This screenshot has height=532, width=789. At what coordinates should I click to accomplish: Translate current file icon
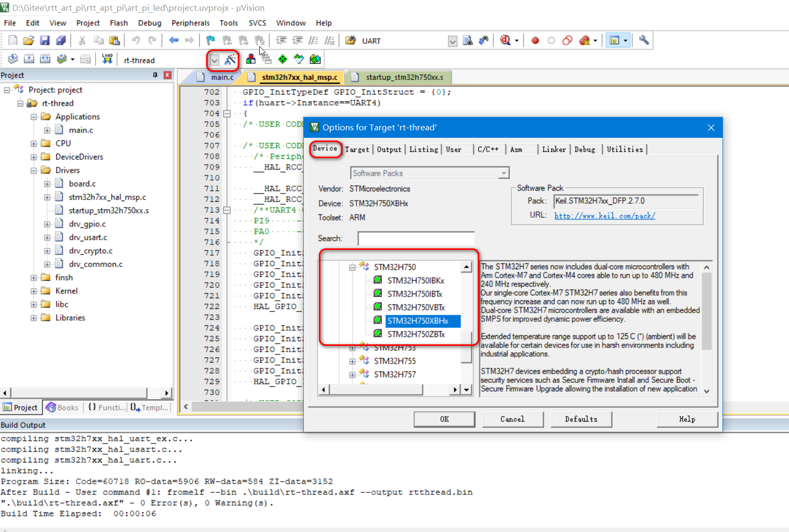tap(13, 59)
